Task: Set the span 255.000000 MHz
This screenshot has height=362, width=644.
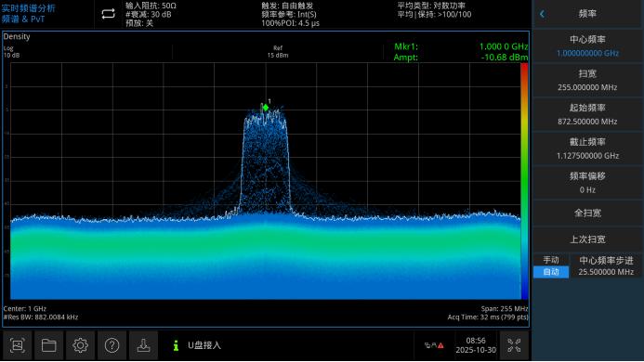Action: click(587, 81)
